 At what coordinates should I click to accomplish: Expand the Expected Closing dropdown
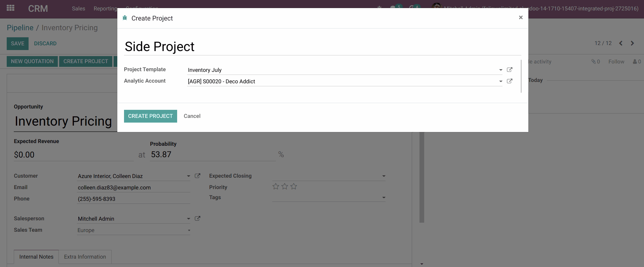(384, 176)
